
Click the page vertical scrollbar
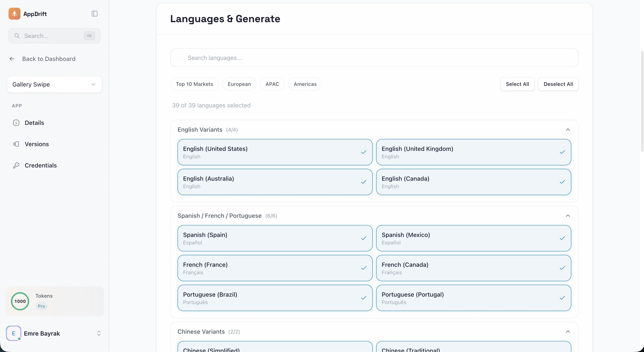[x=642, y=101]
